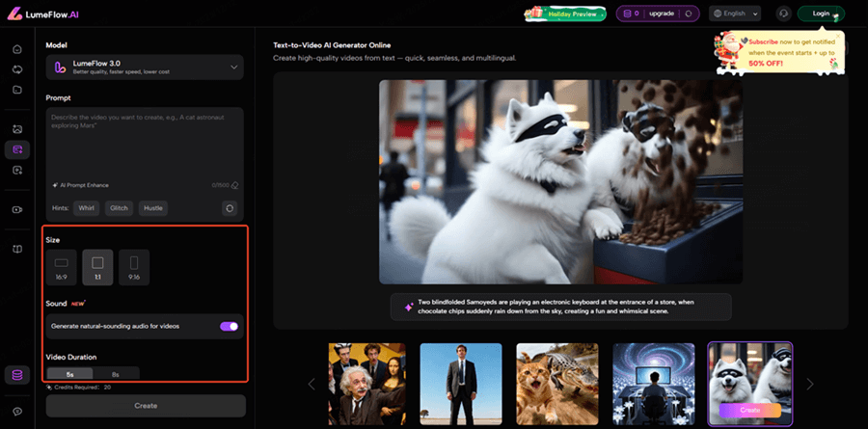Open the Home icon in the left sidebar
868x429 pixels.
coord(17,49)
